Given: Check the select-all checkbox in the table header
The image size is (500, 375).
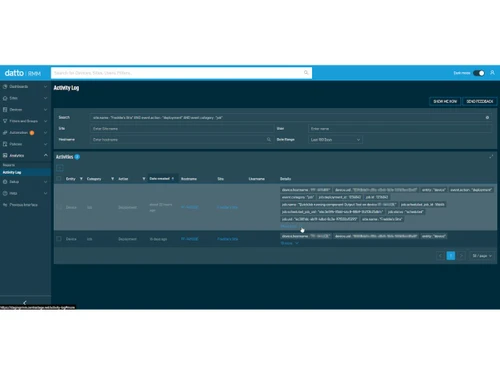Looking at the screenshot, I should pyautogui.click(x=59, y=179).
